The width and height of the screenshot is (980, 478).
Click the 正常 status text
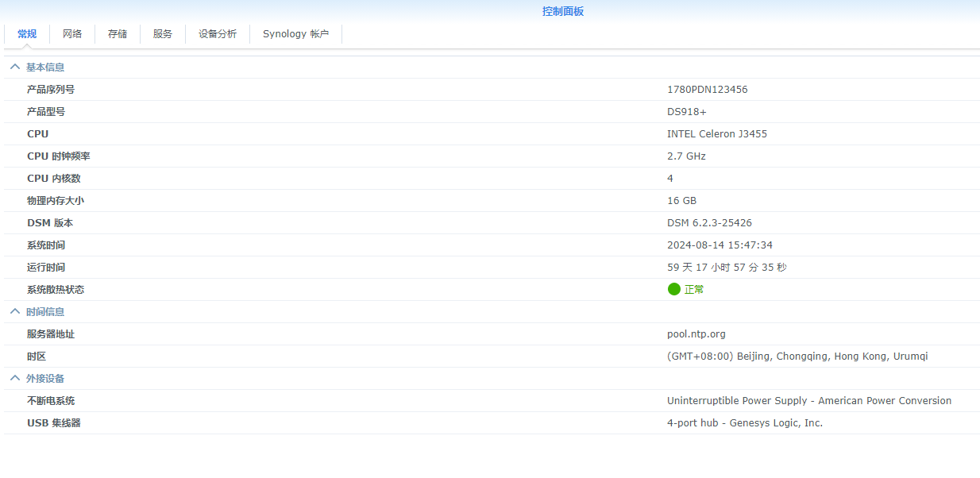[x=694, y=290]
